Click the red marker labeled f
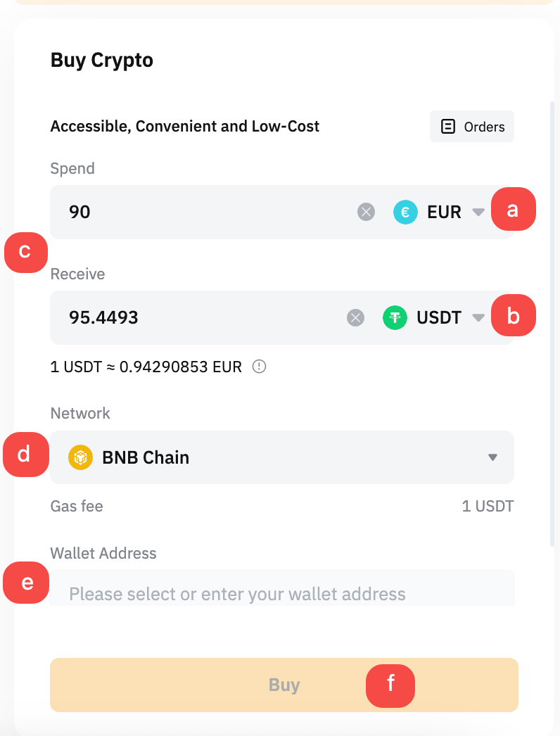The height and width of the screenshot is (736, 560). click(390, 686)
